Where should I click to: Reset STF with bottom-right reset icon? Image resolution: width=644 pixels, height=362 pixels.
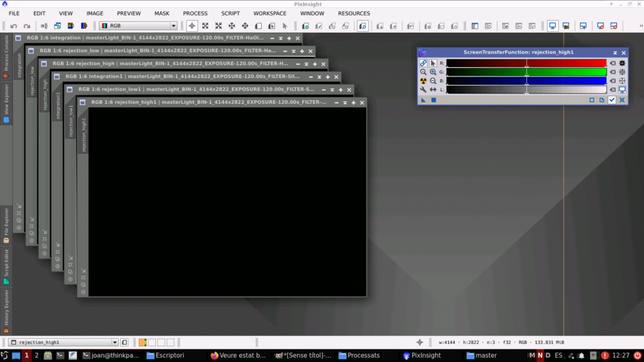(622, 100)
